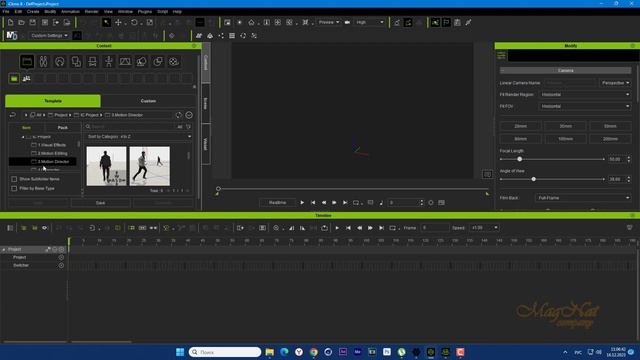This screenshot has height=360, width=640.
Task: Open Sort by Category dropdown
Action: pos(139,137)
